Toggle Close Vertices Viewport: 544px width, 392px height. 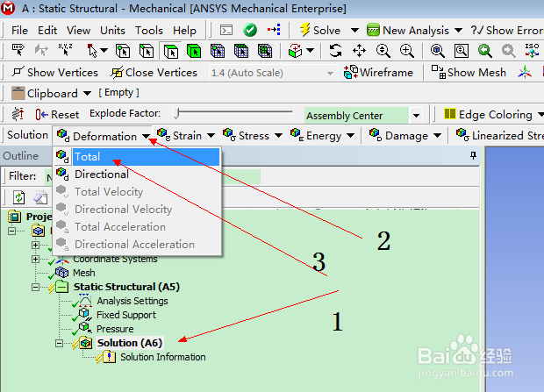(154, 73)
